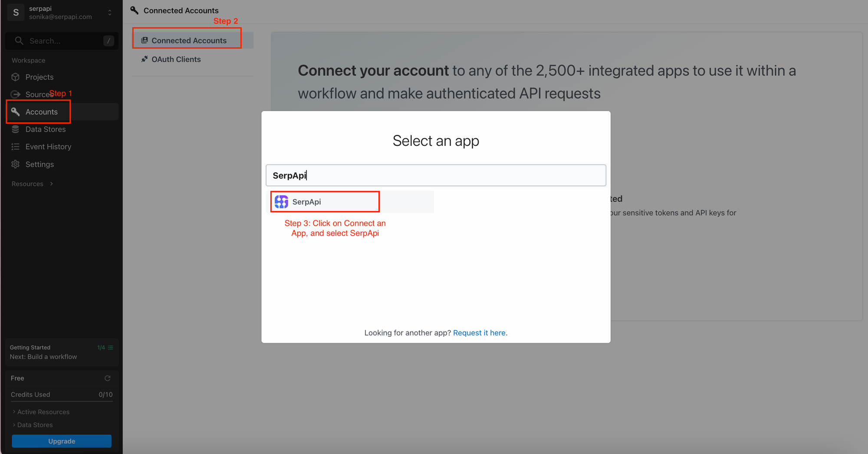Click the serpapi workspace avatar icon
Viewport: 868px width, 454px height.
pyautogui.click(x=16, y=13)
